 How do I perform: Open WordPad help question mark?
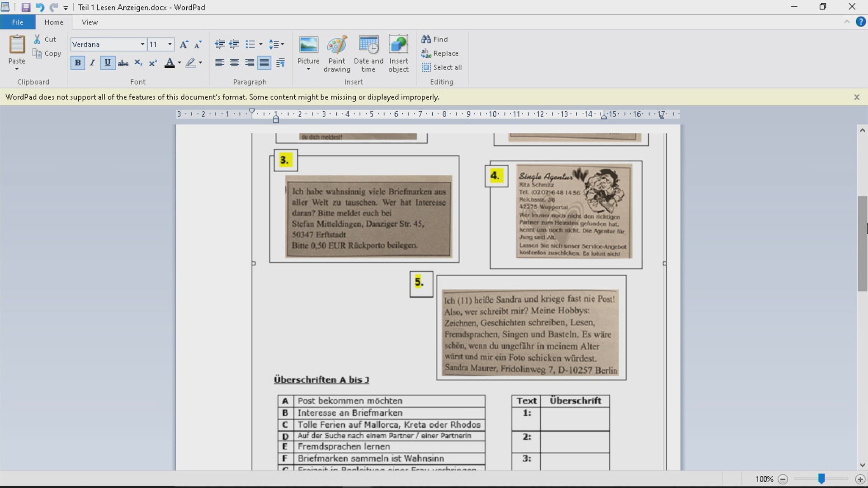(861, 22)
